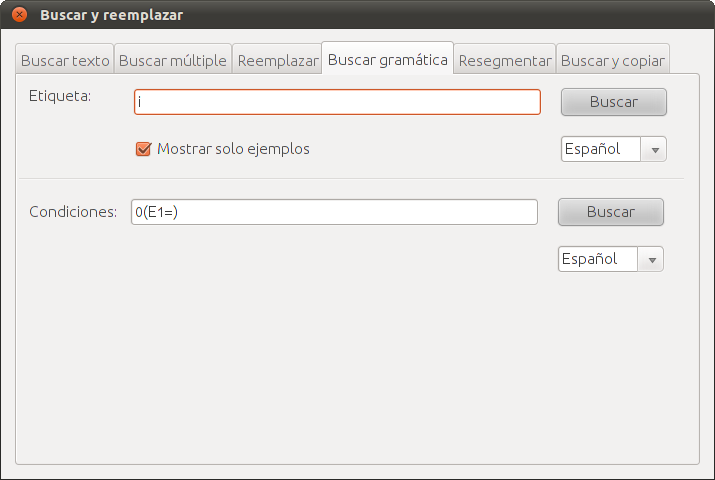Click the Mostrar solo ejemplos label text
The width and height of the screenshot is (715, 480).
(x=233, y=149)
